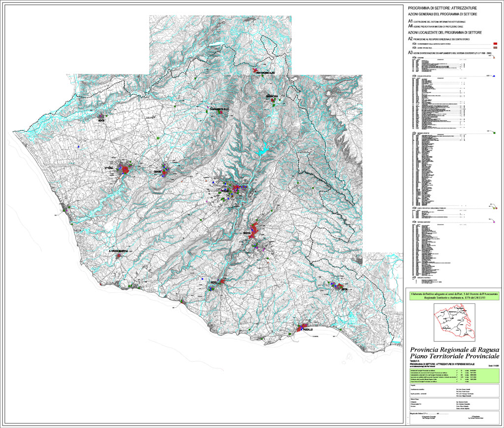
Task: Select the Comiso town marker on map
Action: tap(165, 169)
